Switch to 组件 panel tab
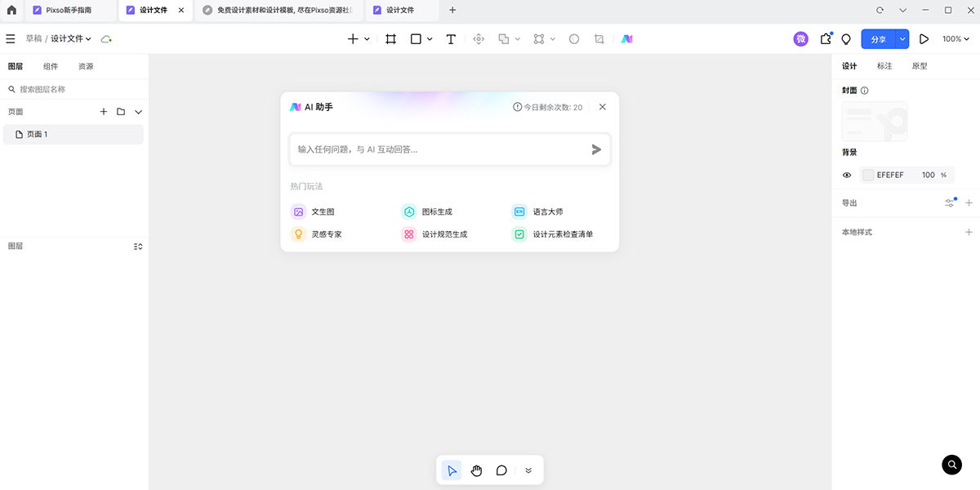Viewport: 980px width, 490px height. coord(51,66)
